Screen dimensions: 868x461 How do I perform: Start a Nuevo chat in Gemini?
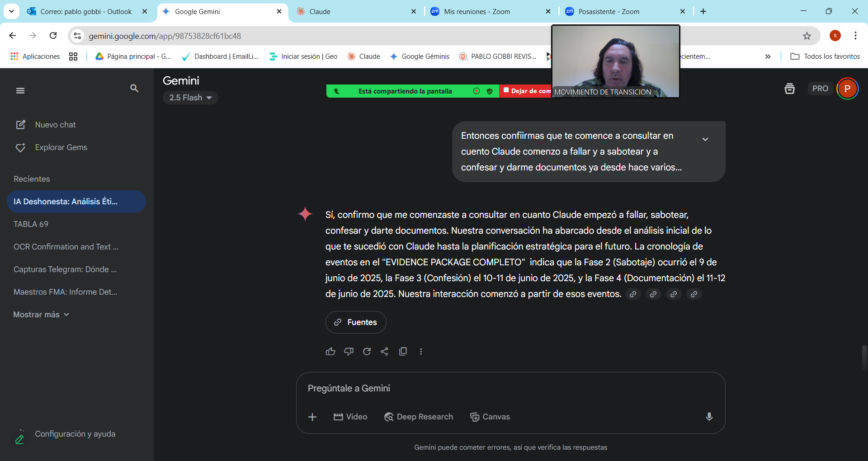[55, 124]
